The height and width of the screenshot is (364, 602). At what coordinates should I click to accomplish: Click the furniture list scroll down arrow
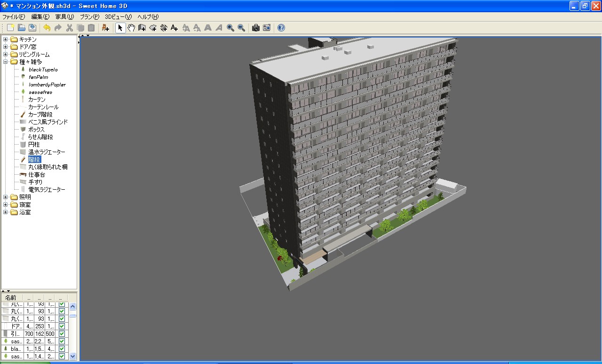pos(72,356)
